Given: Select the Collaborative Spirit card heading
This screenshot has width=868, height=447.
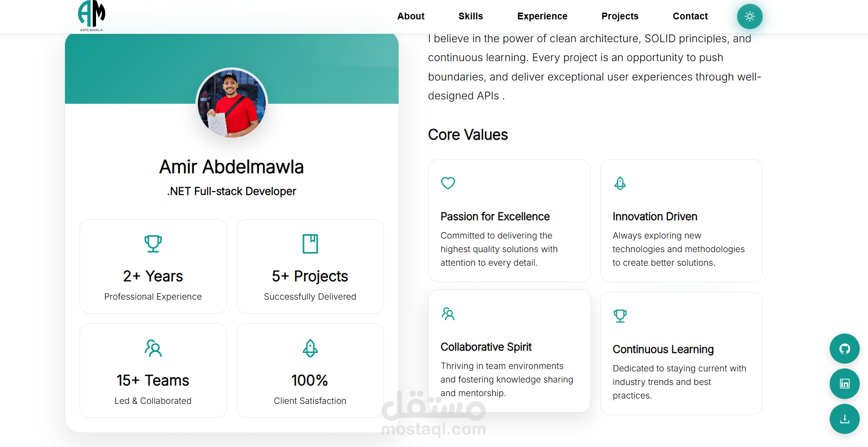Looking at the screenshot, I should [x=486, y=347].
